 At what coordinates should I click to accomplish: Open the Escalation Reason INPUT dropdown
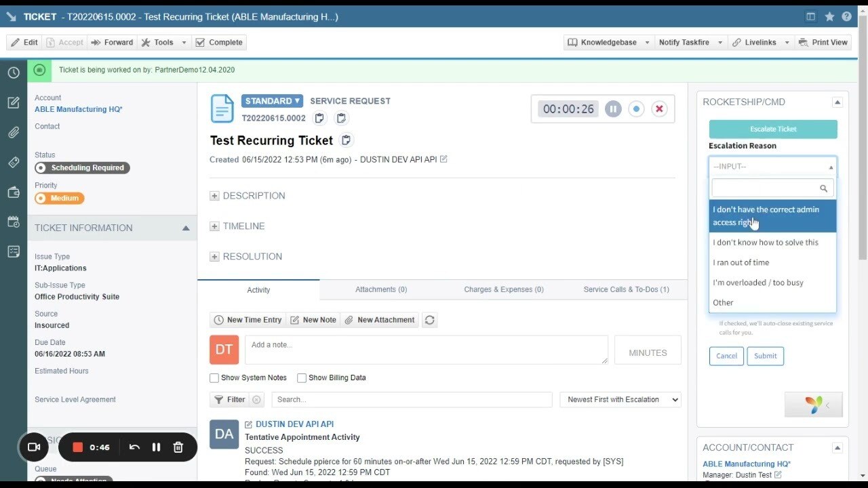(773, 167)
